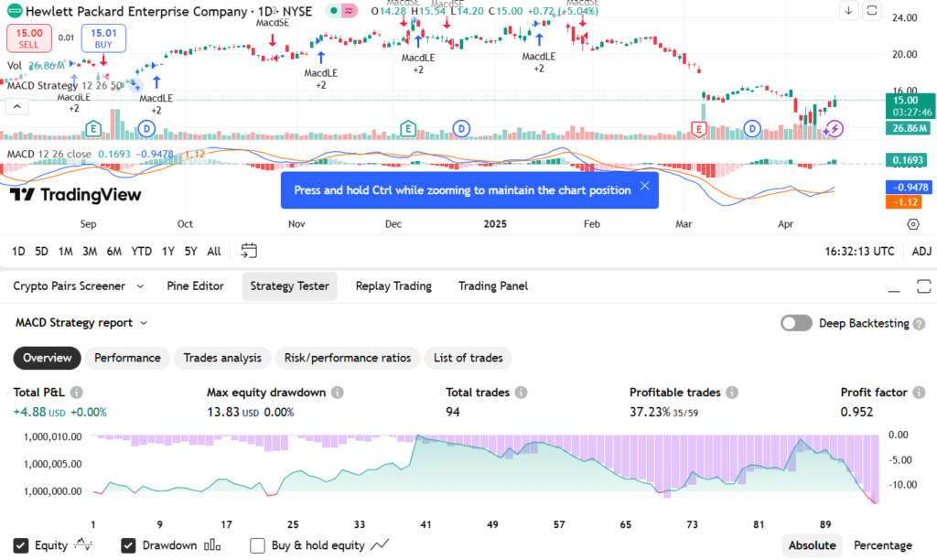937x560 pixels.
Task: Click info icon next to Max equity drawdown
Action: click(338, 392)
